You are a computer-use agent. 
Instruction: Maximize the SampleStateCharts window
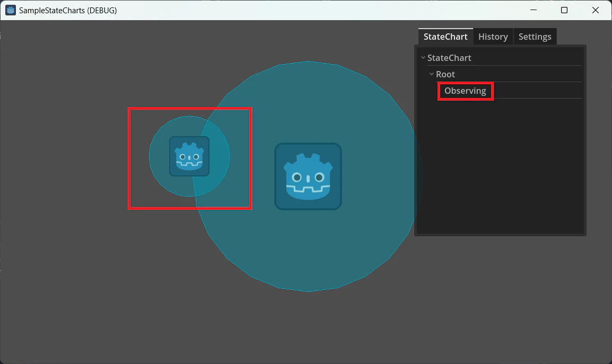pos(564,10)
